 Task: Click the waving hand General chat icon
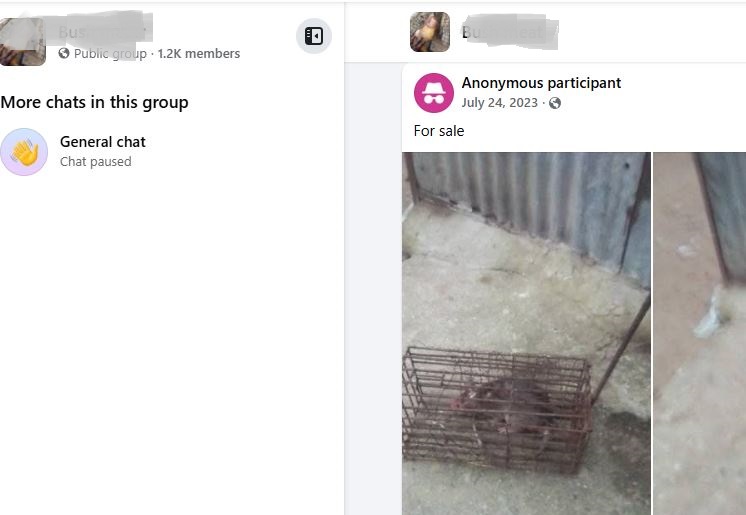click(24, 152)
